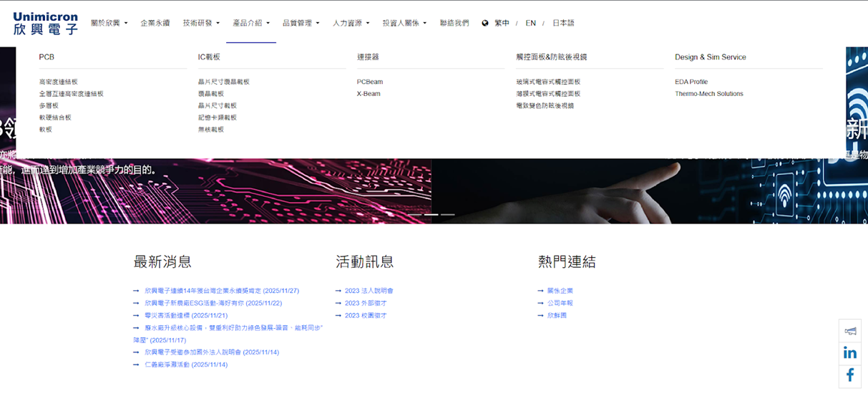Open the LinkedIn page icon
This screenshot has height=404, width=868.
[x=849, y=352]
